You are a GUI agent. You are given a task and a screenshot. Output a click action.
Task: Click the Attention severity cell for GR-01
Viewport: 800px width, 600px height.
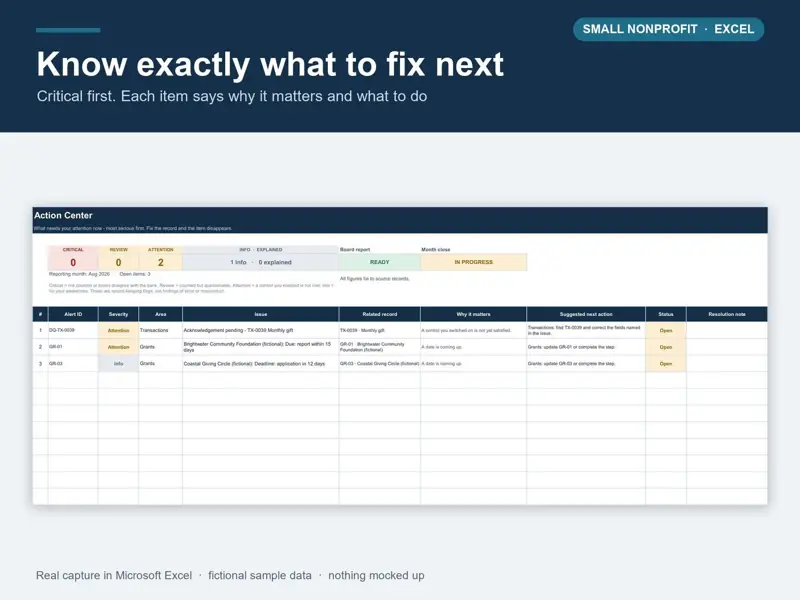[x=118, y=347]
